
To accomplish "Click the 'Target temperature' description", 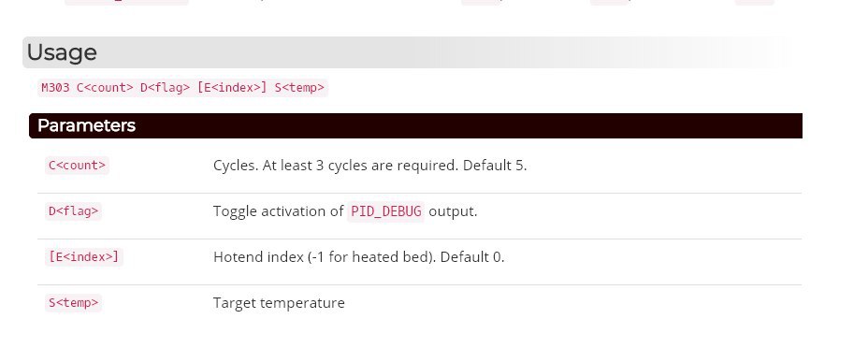I will point(279,303).
